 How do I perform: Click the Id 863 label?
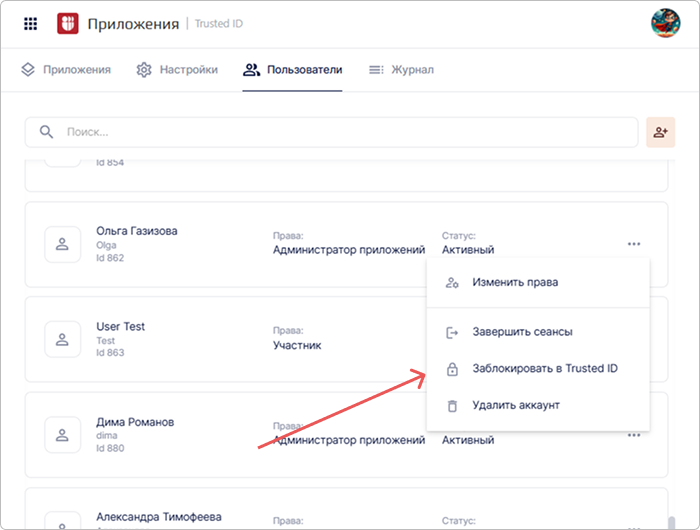tap(110, 353)
